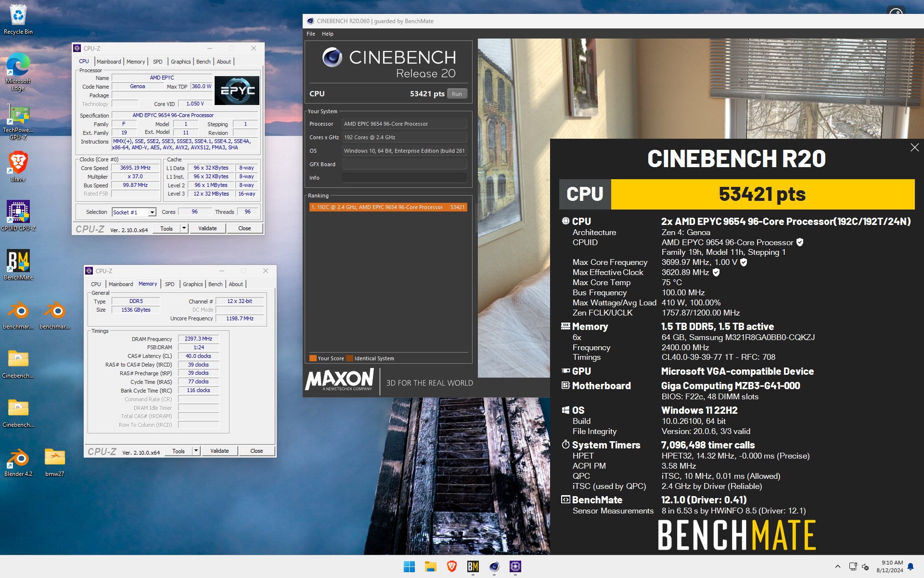Expand Tools dropdown arrow in top CPU-Z
The height and width of the screenshot is (578, 924).
coord(184,228)
